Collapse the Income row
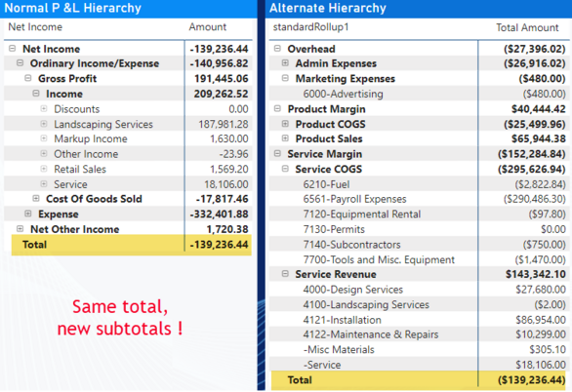 click(x=36, y=94)
